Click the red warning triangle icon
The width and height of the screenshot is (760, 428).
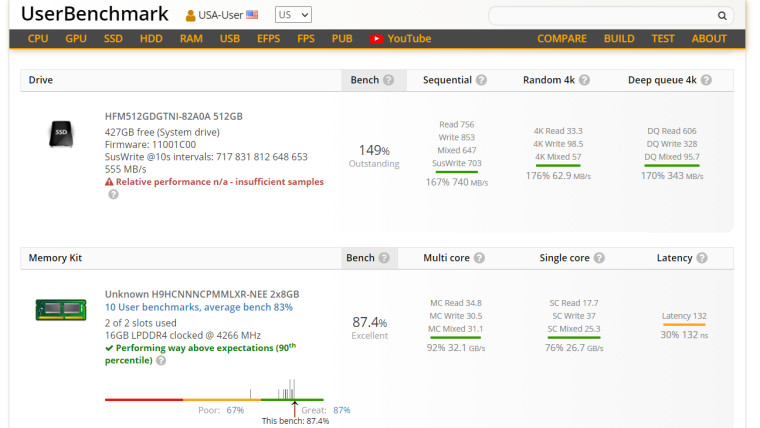pos(109,182)
